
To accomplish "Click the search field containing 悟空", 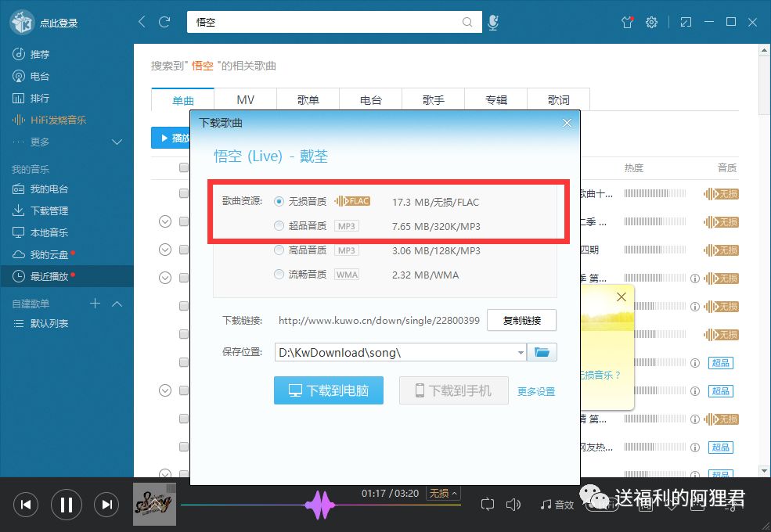I will click(334, 22).
